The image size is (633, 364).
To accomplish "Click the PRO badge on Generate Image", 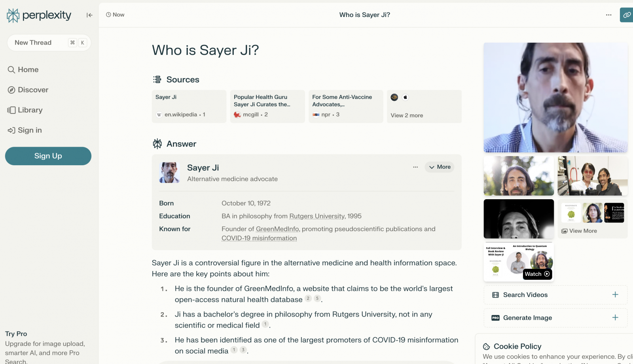I will pyautogui.click(x=495, y=318).
